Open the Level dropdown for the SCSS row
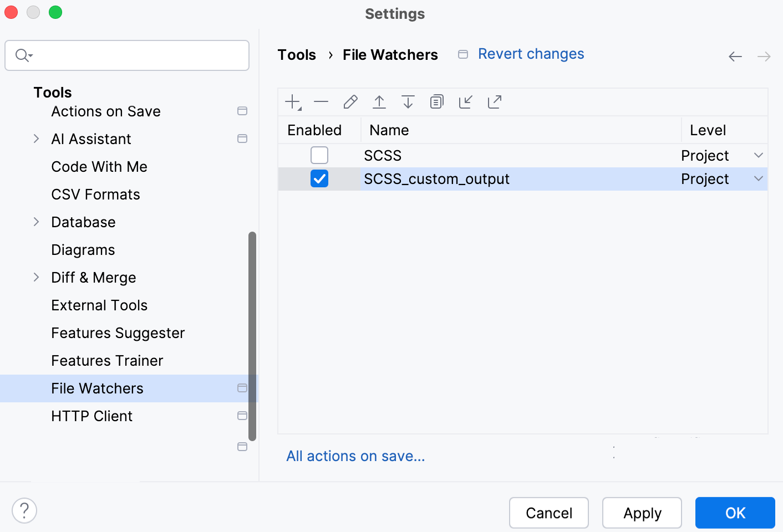 click(758, 155)
